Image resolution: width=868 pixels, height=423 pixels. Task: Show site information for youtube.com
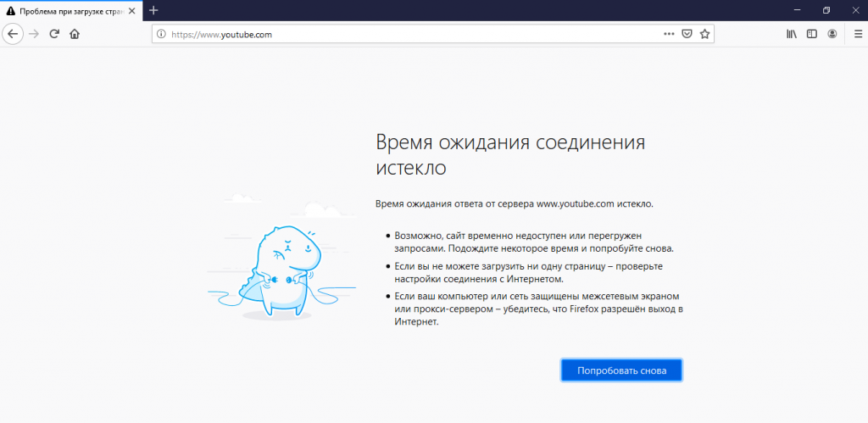tap(161, 35)
